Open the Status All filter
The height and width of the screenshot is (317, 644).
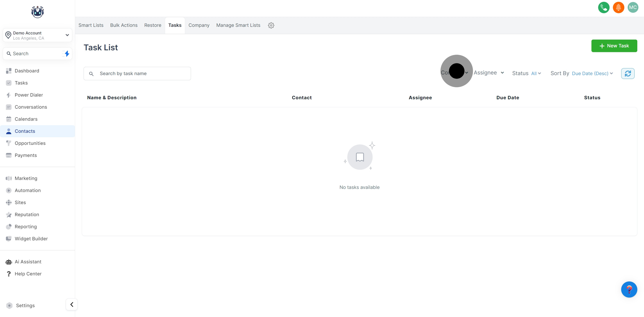(x=536, y=73)
